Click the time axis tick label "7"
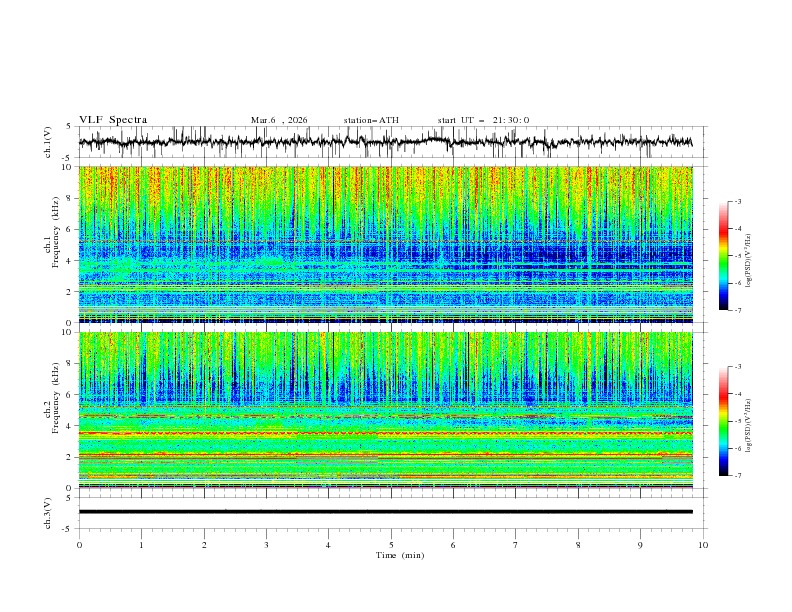Screen dimensions: 792x612 [x=516, y=545]
